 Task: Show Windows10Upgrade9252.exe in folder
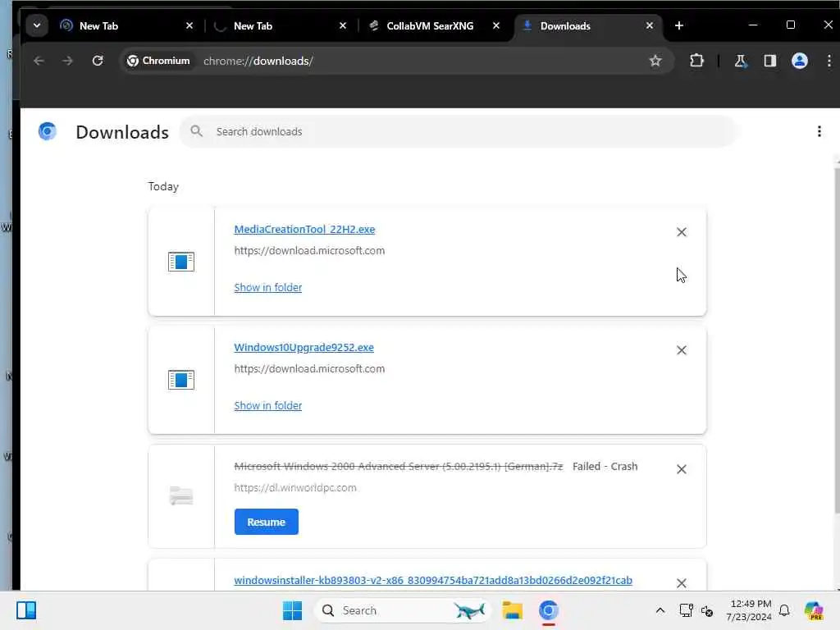tap(268, 405)
